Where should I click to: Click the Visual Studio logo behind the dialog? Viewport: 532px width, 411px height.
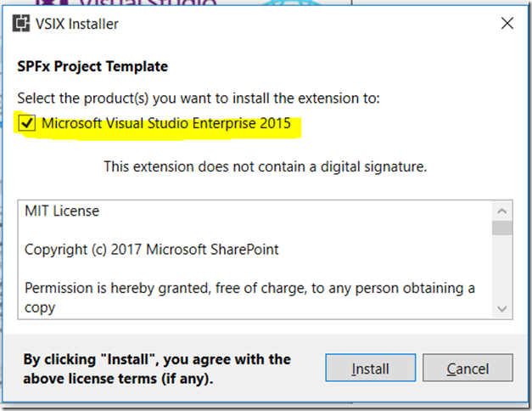pyautogui.click(x=126, y=3)
